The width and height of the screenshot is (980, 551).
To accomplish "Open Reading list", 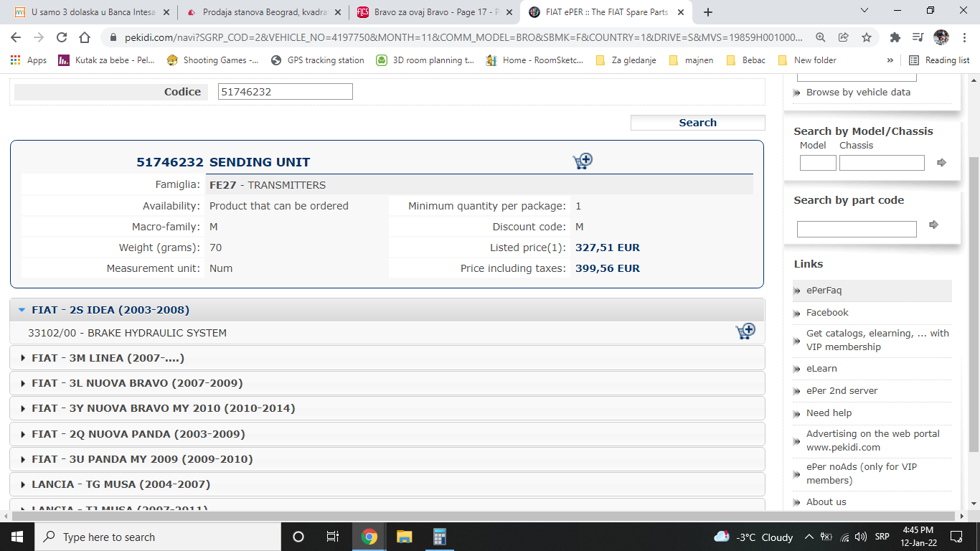I will click(939, 60).
